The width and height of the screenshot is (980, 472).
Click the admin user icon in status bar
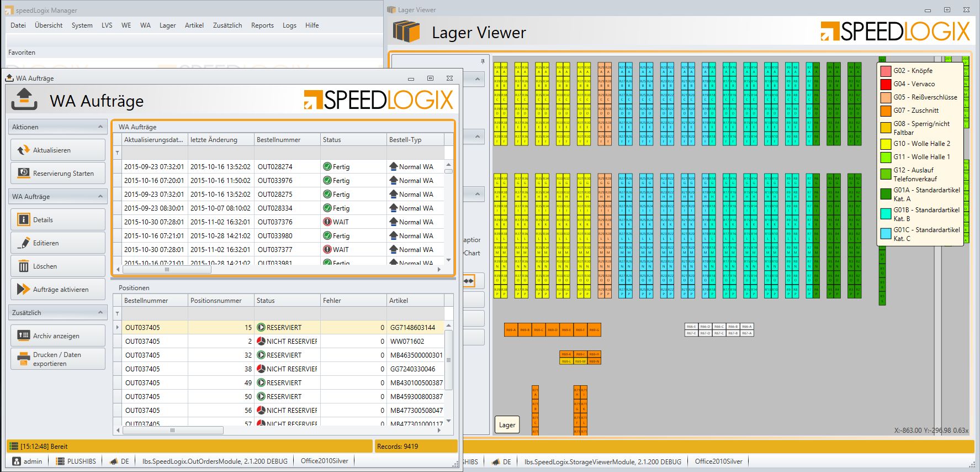(x=17, y=461)
